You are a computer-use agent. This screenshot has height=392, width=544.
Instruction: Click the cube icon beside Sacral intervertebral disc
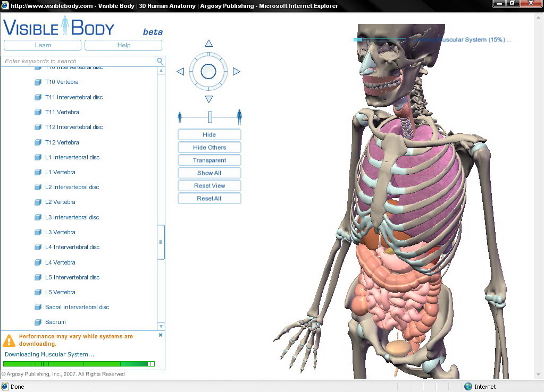coord(38,307)
